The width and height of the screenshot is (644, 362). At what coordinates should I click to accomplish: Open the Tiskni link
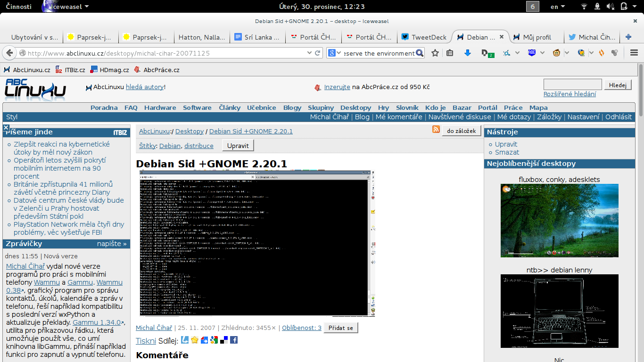pos(146,341)
